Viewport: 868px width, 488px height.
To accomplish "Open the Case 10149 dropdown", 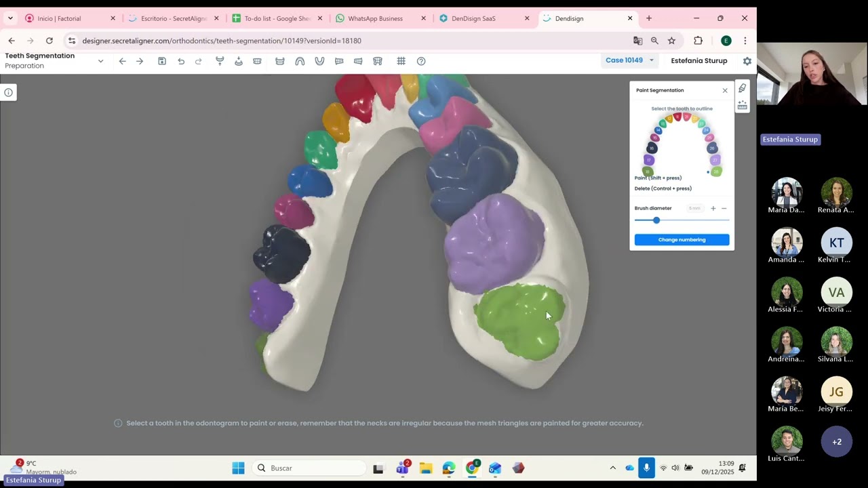I will tap(630, 60).
